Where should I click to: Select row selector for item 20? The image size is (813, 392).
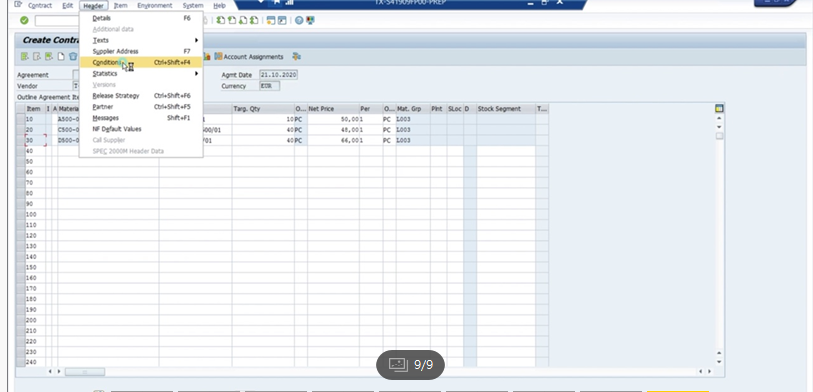(20, 130)
